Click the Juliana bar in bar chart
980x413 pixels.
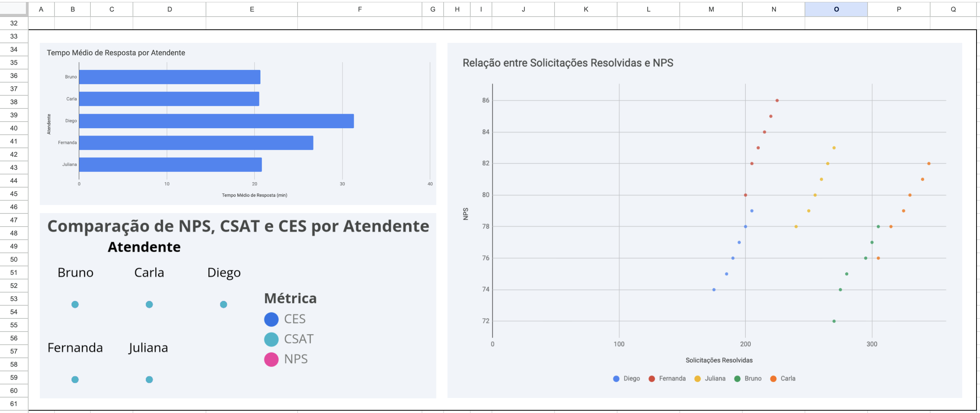[x=170, y=164]
